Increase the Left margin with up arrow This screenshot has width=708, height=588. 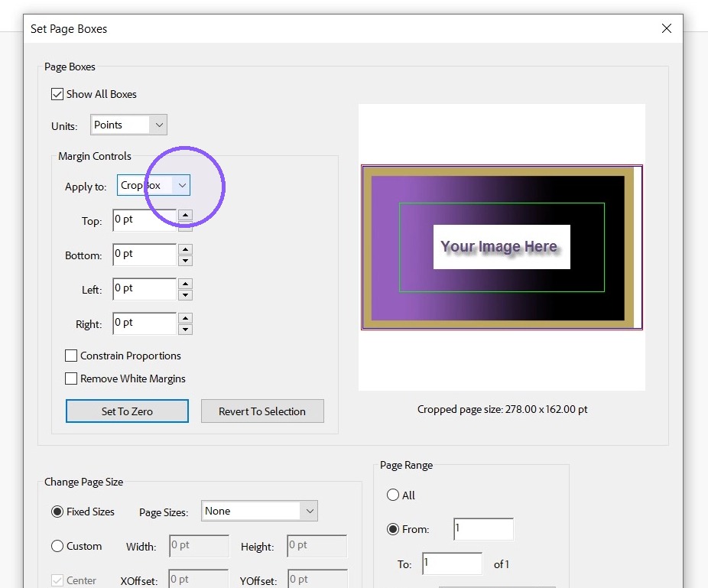point(185,284)
